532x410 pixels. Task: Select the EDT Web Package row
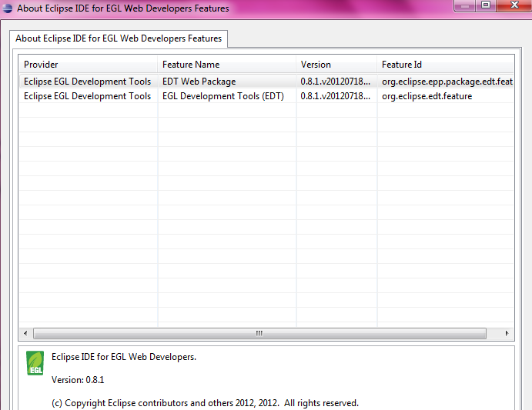[266, 82]
